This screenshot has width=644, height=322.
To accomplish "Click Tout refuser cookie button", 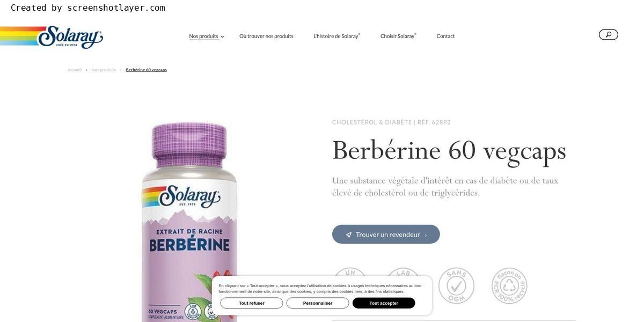I will coord(252,303).
